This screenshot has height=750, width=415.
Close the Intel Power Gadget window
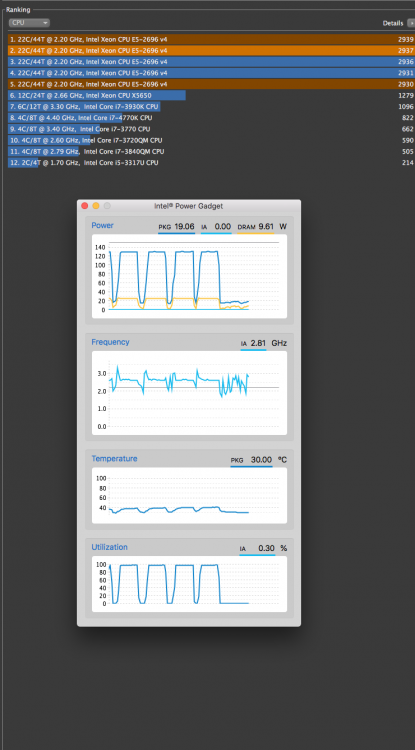point(85,206)
